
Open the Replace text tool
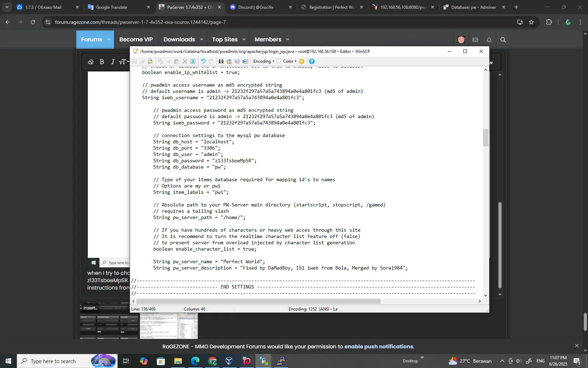(x=229, y=61)
